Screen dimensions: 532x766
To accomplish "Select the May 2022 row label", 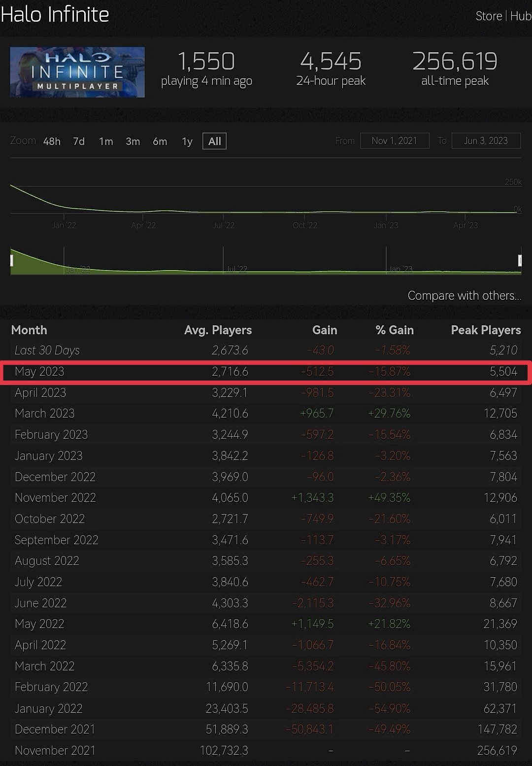I will 39,624.
